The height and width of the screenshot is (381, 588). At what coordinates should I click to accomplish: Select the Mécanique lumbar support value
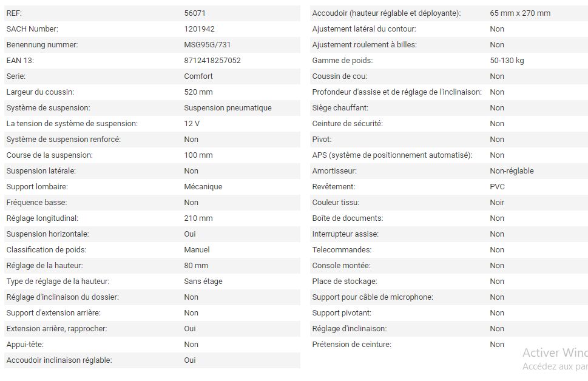[203, 187]
